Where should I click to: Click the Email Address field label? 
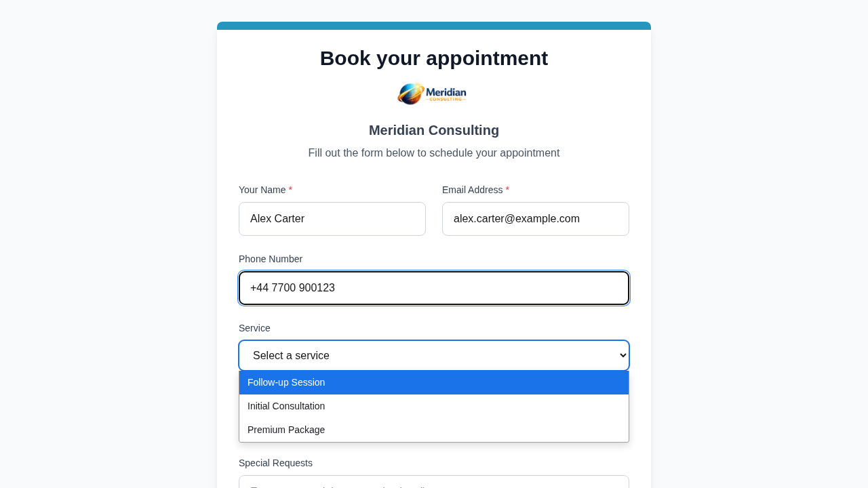coord(472,190)
